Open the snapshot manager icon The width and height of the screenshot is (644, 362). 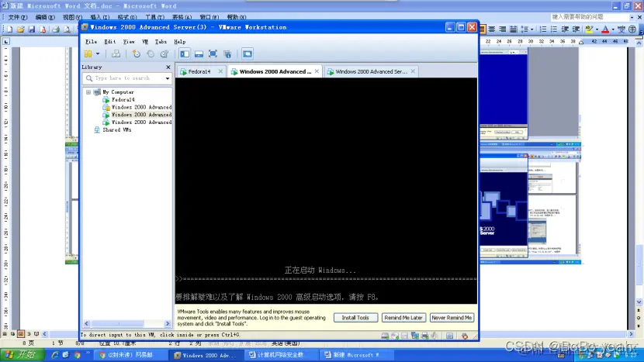[164, 53]
